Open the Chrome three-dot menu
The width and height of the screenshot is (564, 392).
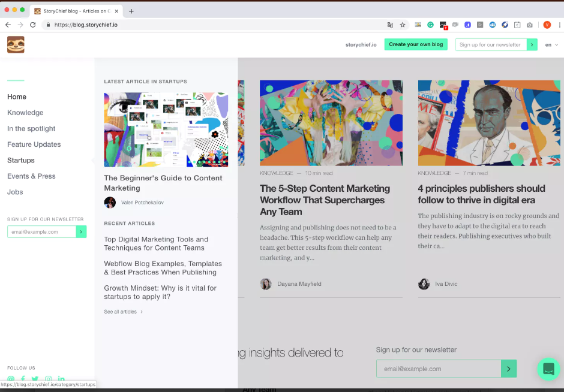pos(560,25)
